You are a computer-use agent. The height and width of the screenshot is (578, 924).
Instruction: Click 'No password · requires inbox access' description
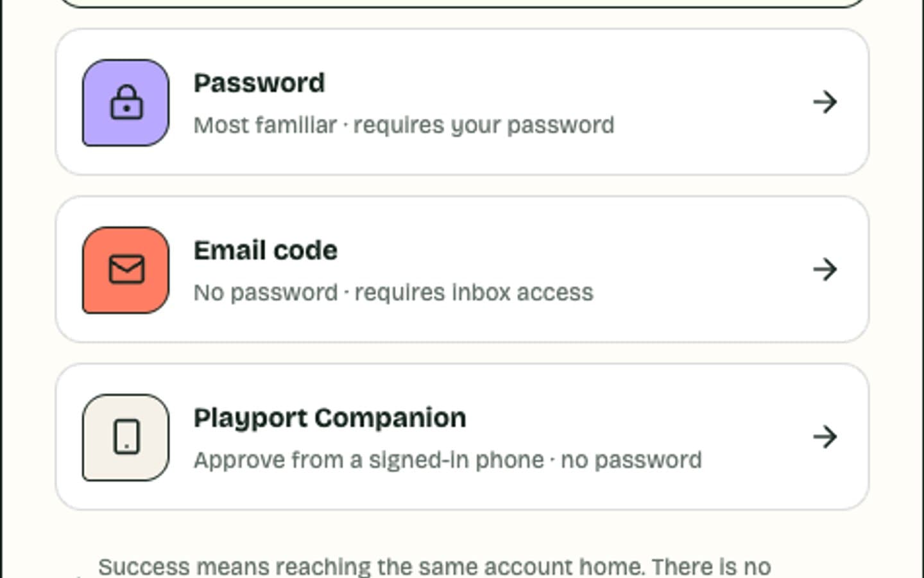[x=393, y=293]
